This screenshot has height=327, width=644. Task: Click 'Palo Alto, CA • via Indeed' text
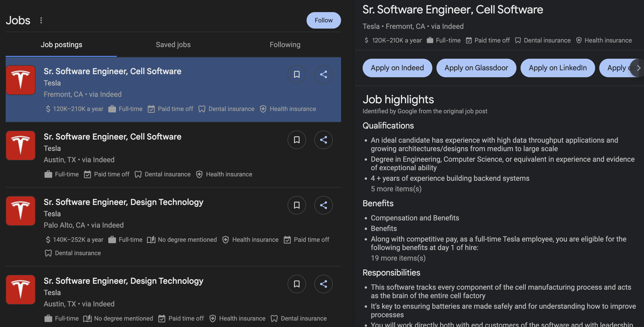pos(84,225)
